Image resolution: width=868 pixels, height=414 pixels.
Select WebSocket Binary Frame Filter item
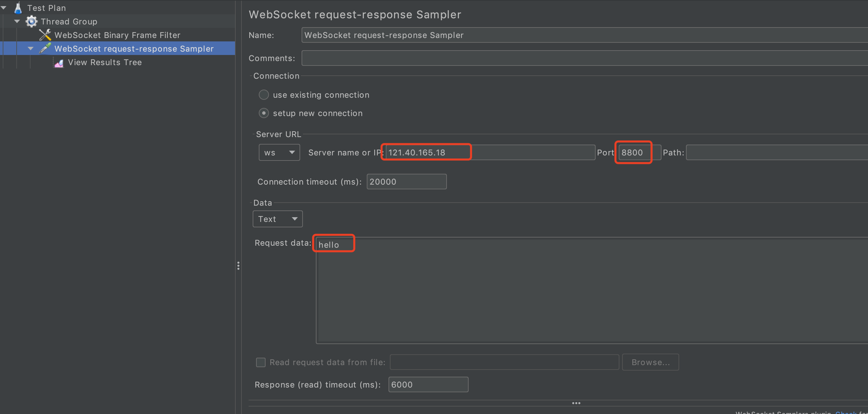tap(117, 35)
